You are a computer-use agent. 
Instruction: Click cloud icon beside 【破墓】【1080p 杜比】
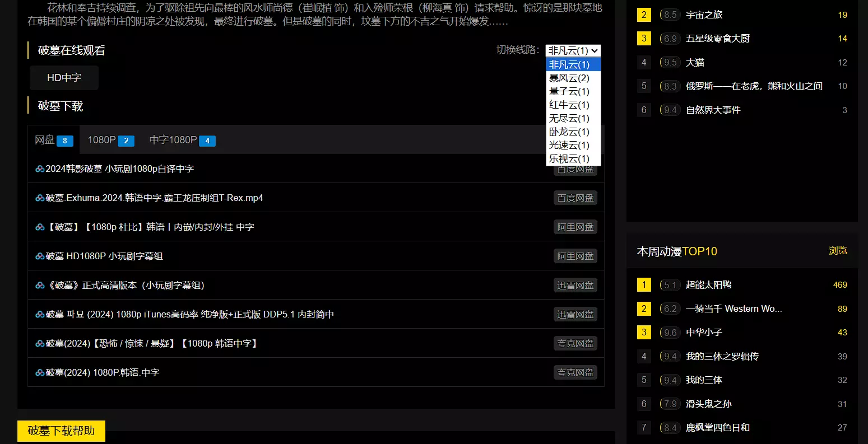(40, 227)
